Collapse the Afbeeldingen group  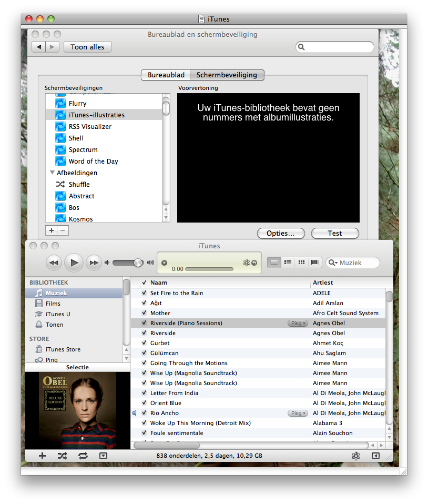(53, 173)
